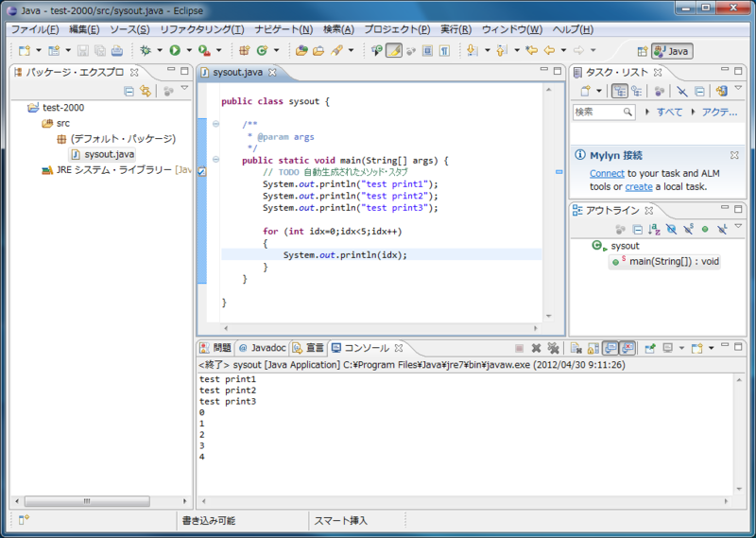This screenshot has height=538, width=756.
Task: Switch to the 問題 tab
Action: [x=216, y=348]
